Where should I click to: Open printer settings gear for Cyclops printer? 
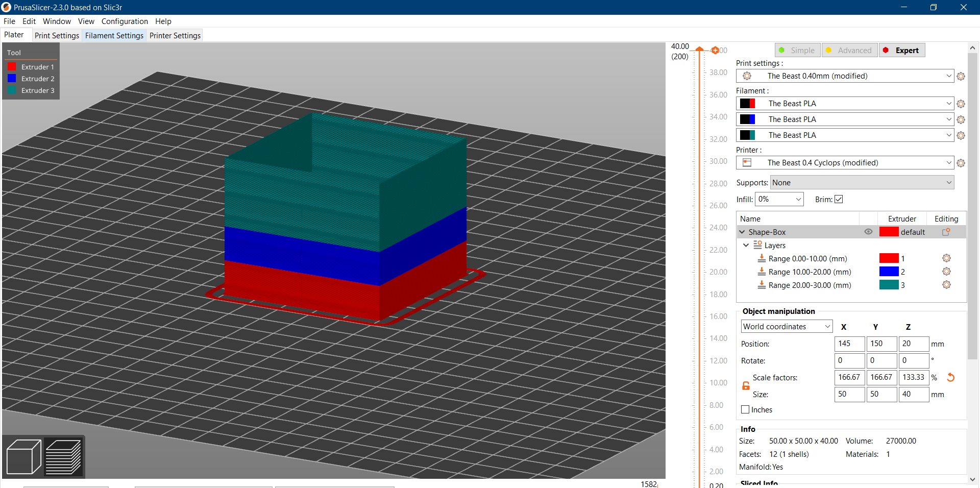tap(961, 163)
